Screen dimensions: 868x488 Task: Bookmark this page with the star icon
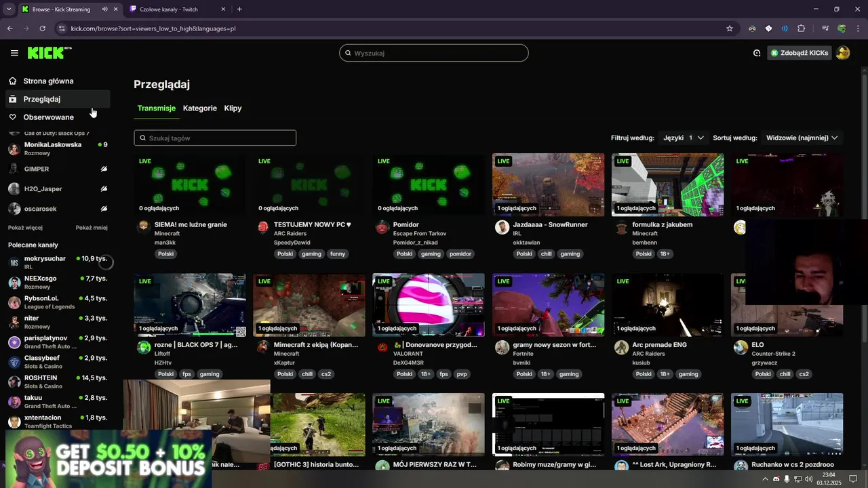[730, 28]
